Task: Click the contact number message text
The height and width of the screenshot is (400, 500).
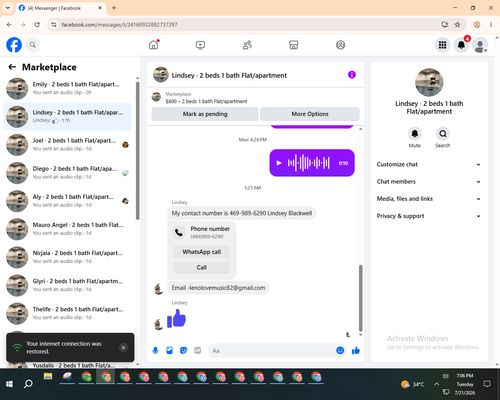Action: pos(242,213)
